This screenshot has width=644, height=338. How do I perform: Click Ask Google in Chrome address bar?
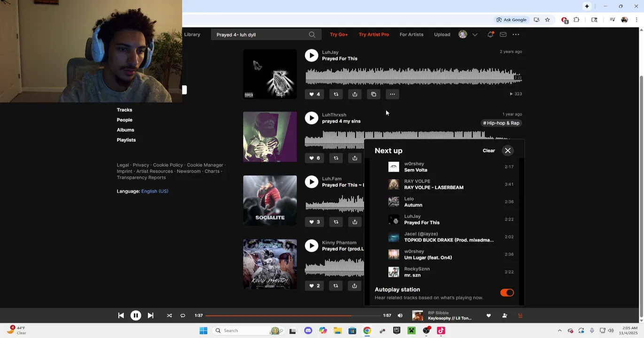(x=512, y=20)
